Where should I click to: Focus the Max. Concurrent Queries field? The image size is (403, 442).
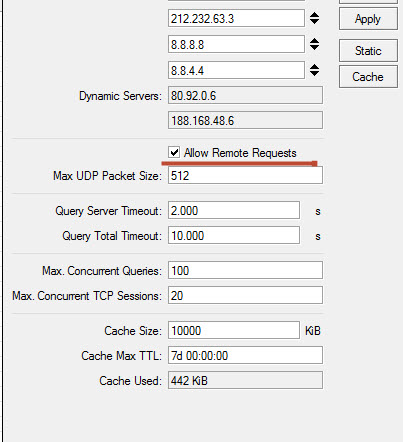coord(245,270)
